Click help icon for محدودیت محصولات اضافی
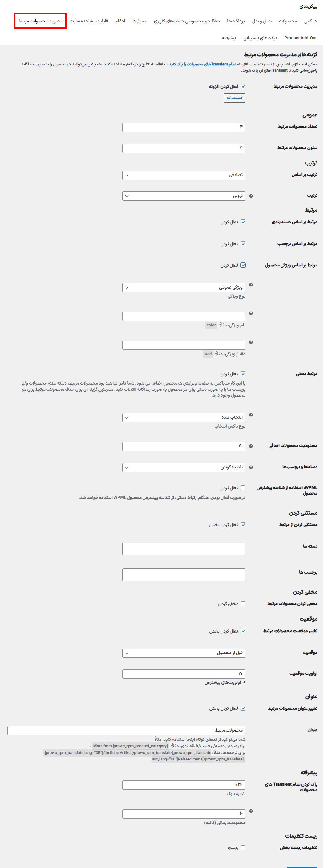Viewport: 323px width, 868px height. [251, 446]
